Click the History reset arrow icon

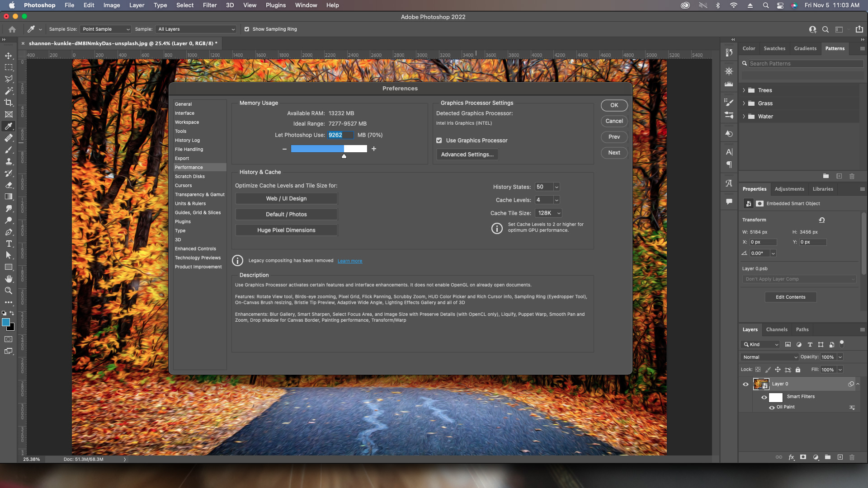(x=821, y=220)
